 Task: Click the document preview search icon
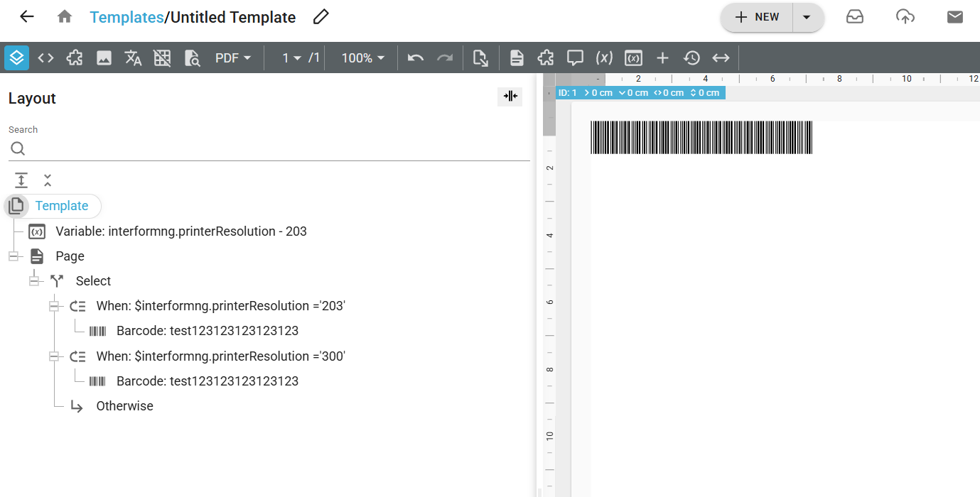(192, 58)
